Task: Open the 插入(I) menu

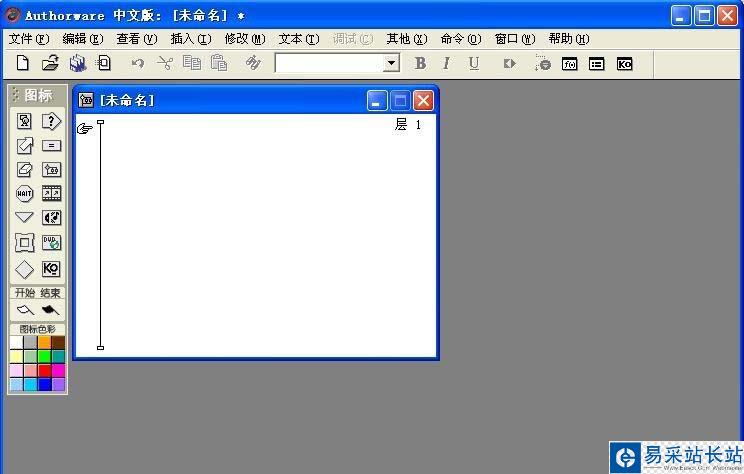Action: click(191, 39)
